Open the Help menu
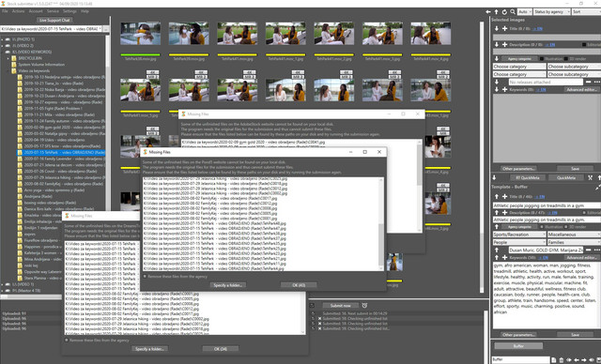Viewport: 601px width, 364px height. [85, 11]
